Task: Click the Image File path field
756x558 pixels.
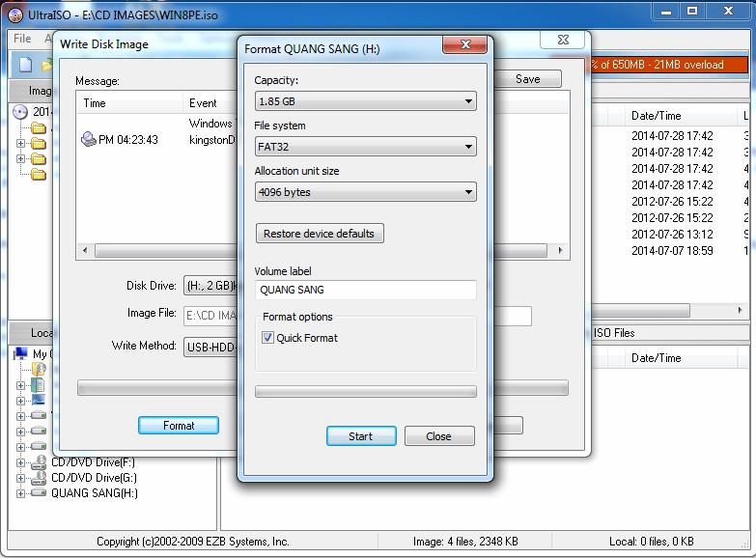Action: click(210, 316)
